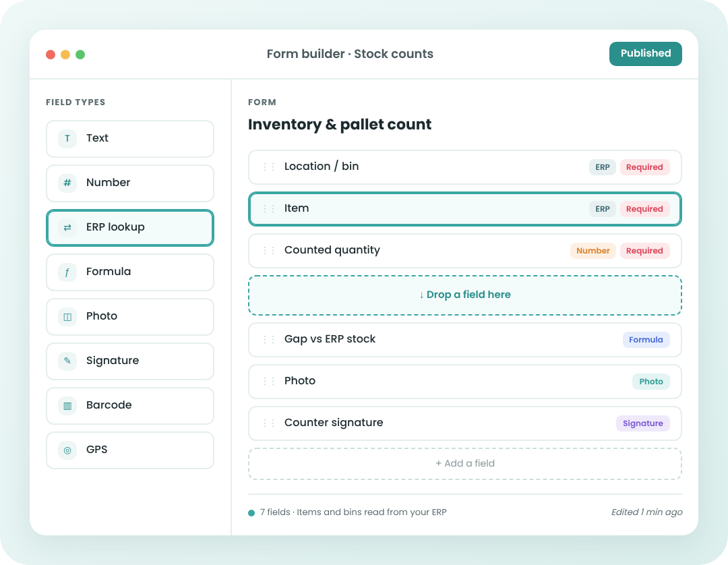Screen dimensions: 728x565
Task: Select the Drop a field here zone
Action: coord(464,295)
